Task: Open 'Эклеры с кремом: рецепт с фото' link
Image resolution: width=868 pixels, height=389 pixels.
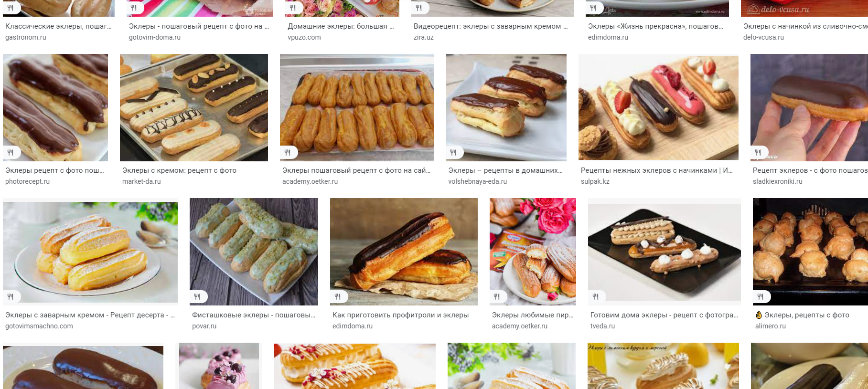Action: pyautogui.click(x=179, y=170)
